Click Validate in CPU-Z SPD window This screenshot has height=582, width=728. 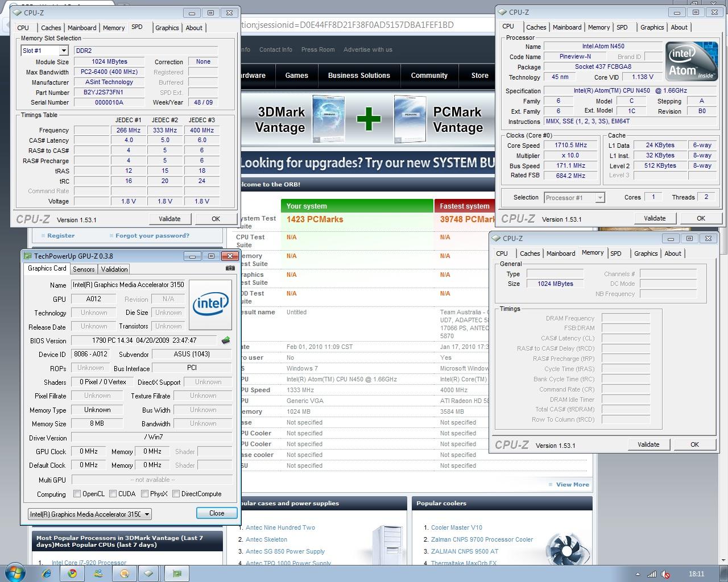pos(169,219)
